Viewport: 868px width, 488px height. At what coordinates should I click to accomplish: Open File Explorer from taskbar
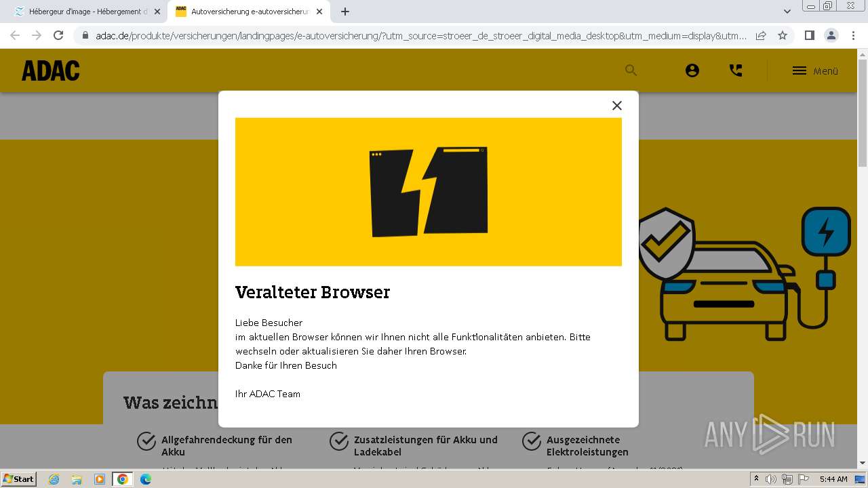click(77, 479)
